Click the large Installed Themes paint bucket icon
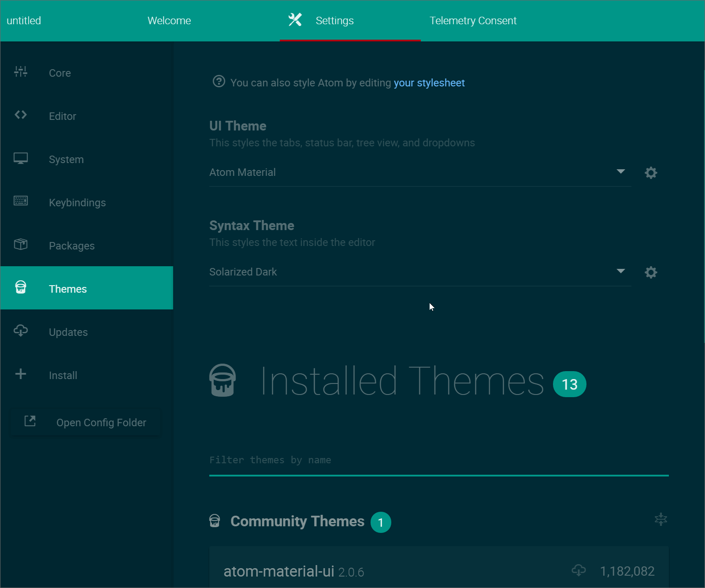Screen dimensions: 705x588 (223, 380)
